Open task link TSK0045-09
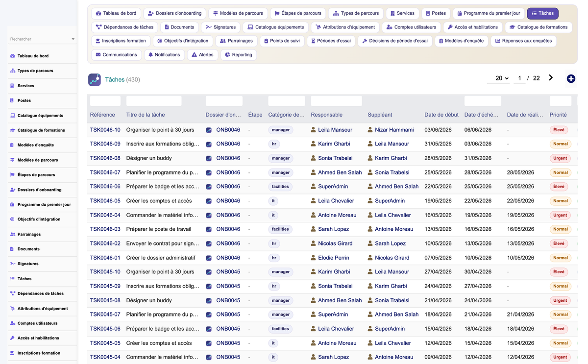 [105, 286]
